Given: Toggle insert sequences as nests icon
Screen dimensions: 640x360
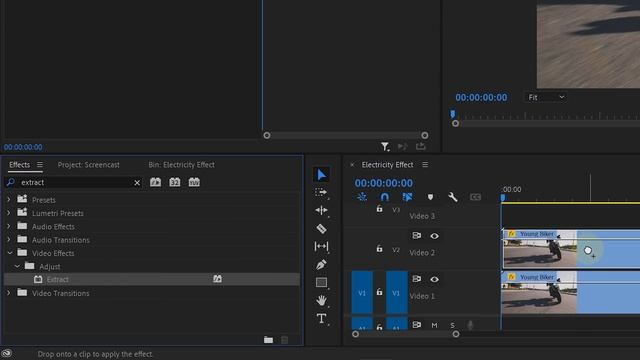Looking at the screenshot, I should pos(362,197).
